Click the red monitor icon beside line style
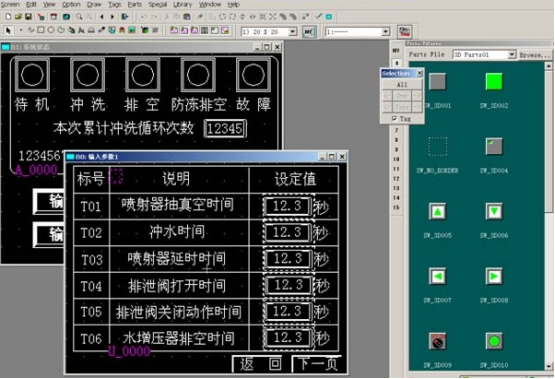 click(x=405, y=31)
